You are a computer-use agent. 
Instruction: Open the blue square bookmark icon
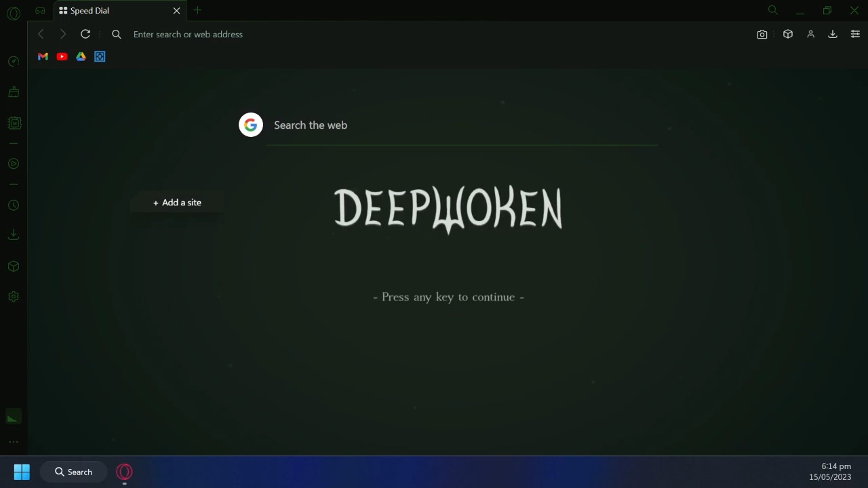[100, 57]
